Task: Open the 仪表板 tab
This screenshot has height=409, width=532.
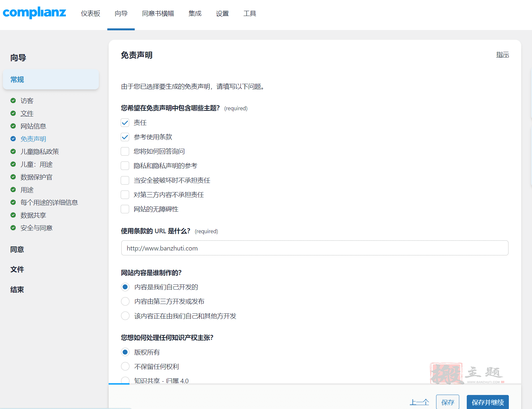Action: pyautogui.click(x=91, y=14)
